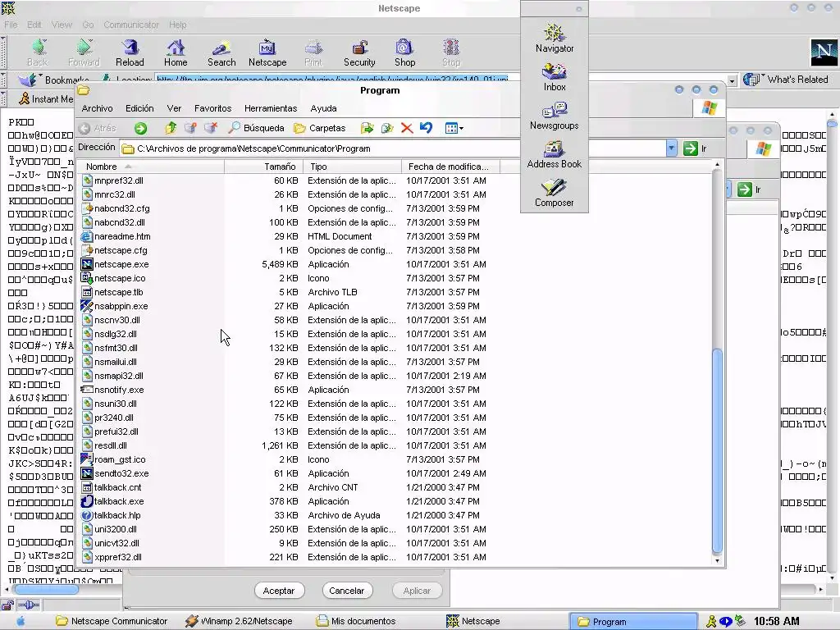The image size is (840, 630).
Task: Switch to the Netscape taskbar button
Action: point(473,621)
